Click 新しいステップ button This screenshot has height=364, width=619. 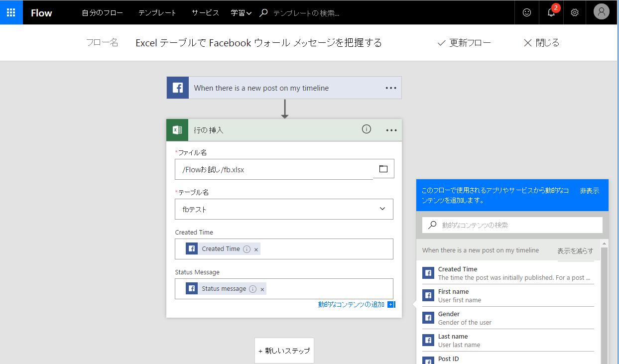(284, 351)
